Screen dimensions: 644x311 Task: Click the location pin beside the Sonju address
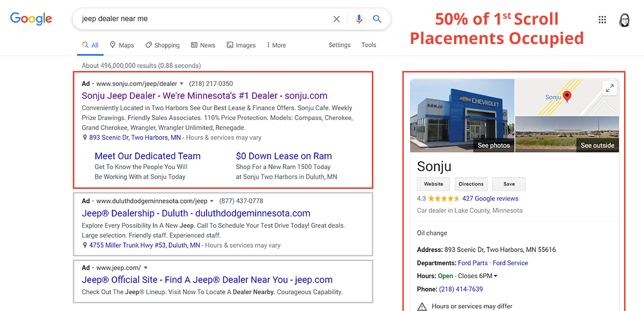click(x=85, y=138)
